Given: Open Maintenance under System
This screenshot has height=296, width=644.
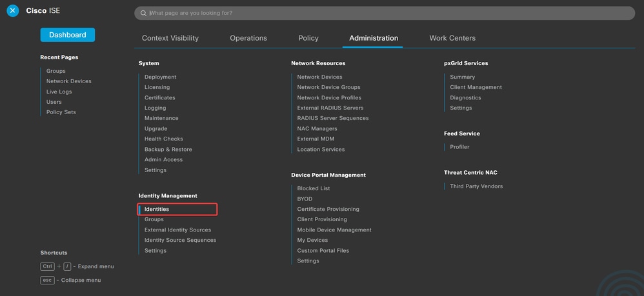Looking at the screenshot, I should point(161,118).
